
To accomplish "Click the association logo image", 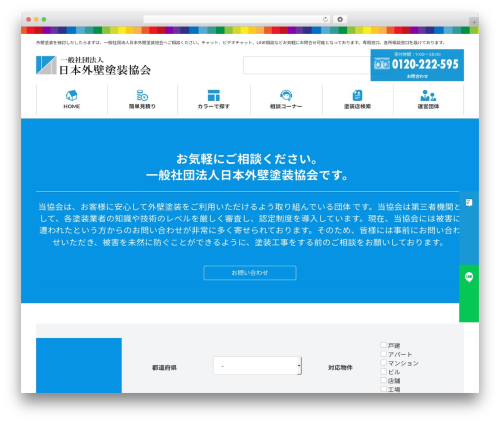I will pyautogui.click(x=46, y=65).
